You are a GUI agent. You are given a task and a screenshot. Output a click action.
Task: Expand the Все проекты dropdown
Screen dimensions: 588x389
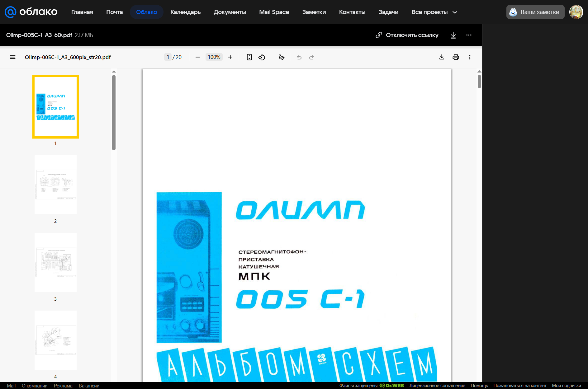(434, 12)
